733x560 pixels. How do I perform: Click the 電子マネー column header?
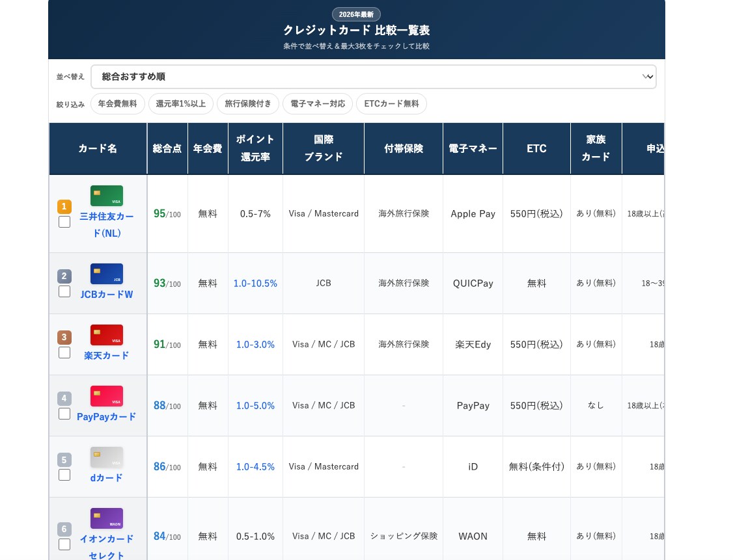coord(473,148)
